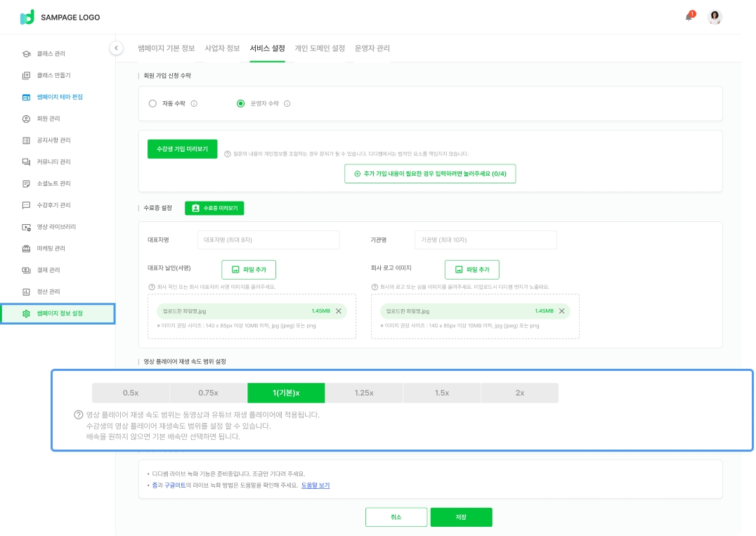Choose the 0.5x speed segment
Screen dimensions: 756x536
[130, 393]
